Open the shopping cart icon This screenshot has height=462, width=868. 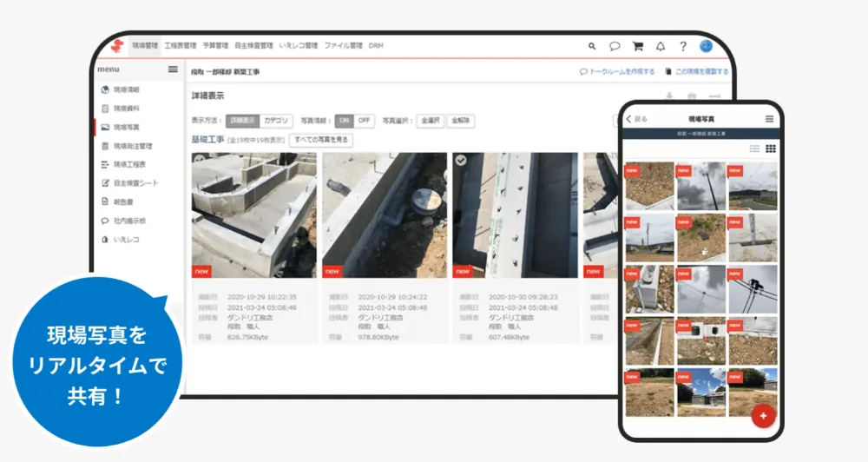tap(637, 46)
